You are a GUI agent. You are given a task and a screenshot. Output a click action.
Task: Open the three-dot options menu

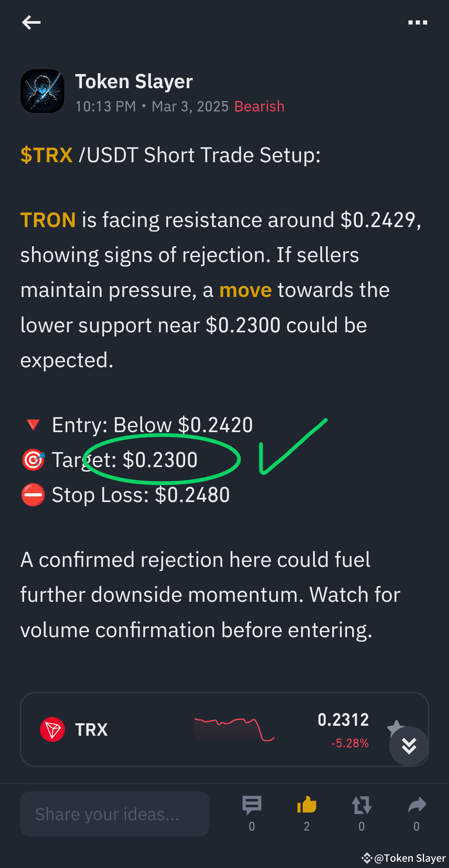417,23
